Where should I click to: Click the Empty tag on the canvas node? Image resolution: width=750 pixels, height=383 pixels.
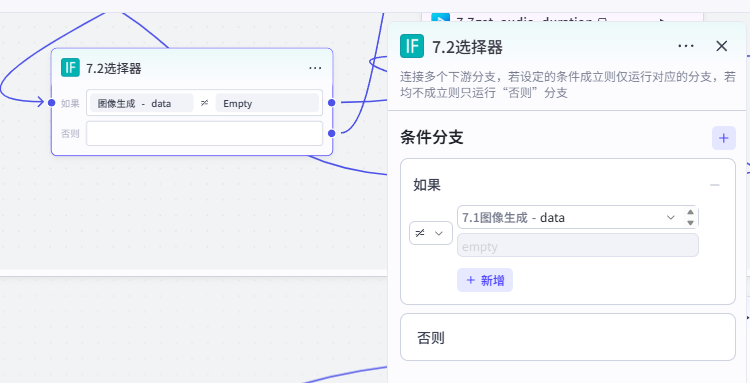coord(267,103)
